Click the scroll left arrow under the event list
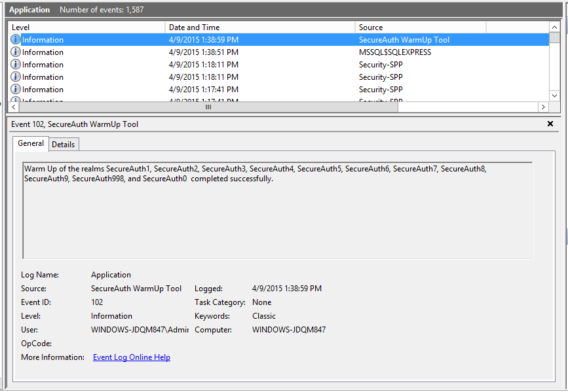Screen dimensions: 568x392 pyautogui.click(x=14, y=107)
